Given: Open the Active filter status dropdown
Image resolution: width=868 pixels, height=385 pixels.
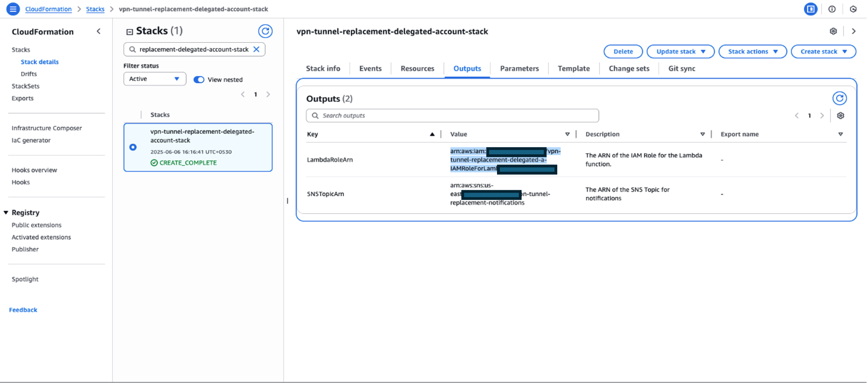Looking at the screenshot, I should tap(155, 79).
